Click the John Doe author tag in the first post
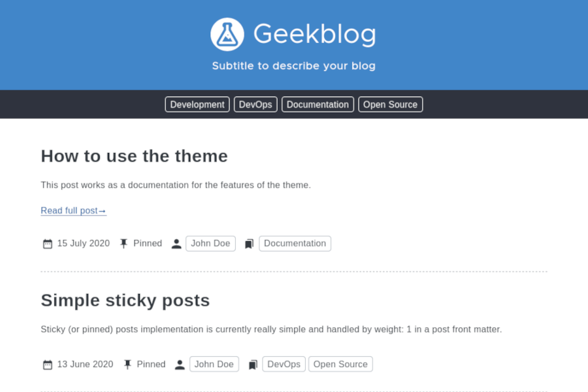This screenshot has height=392, width=588. pyautogui.click(x=210, y=244)
